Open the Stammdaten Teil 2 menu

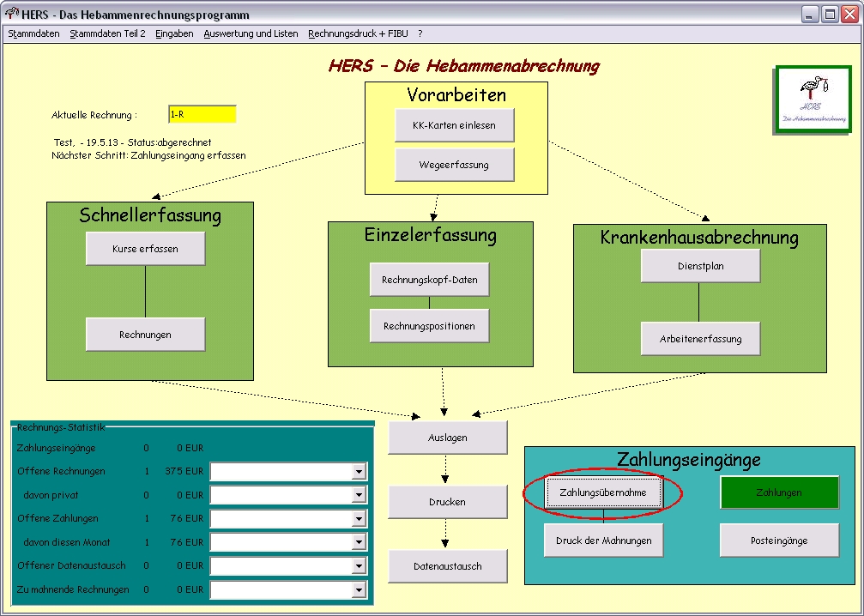tap(107, 33)
